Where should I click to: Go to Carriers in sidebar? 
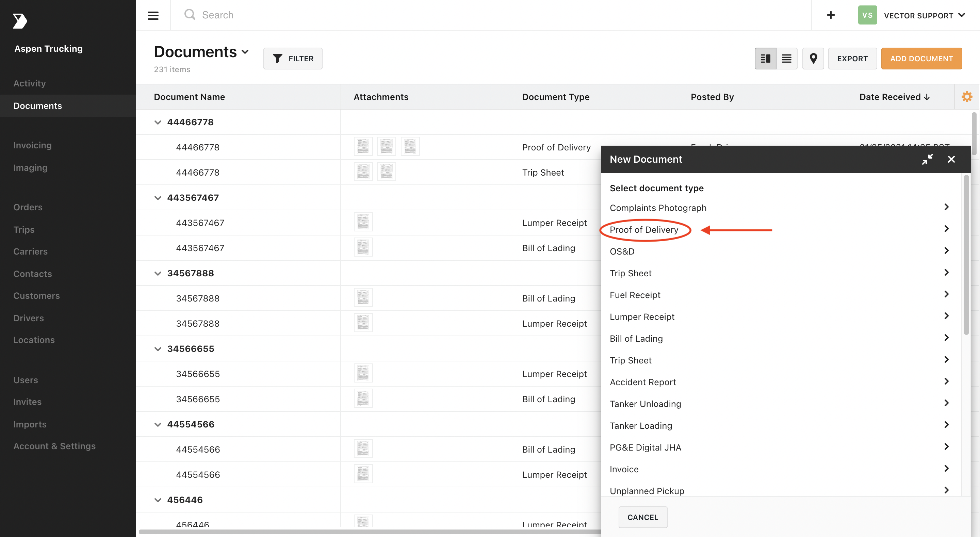pyautogui.click(x=30, y=251)
